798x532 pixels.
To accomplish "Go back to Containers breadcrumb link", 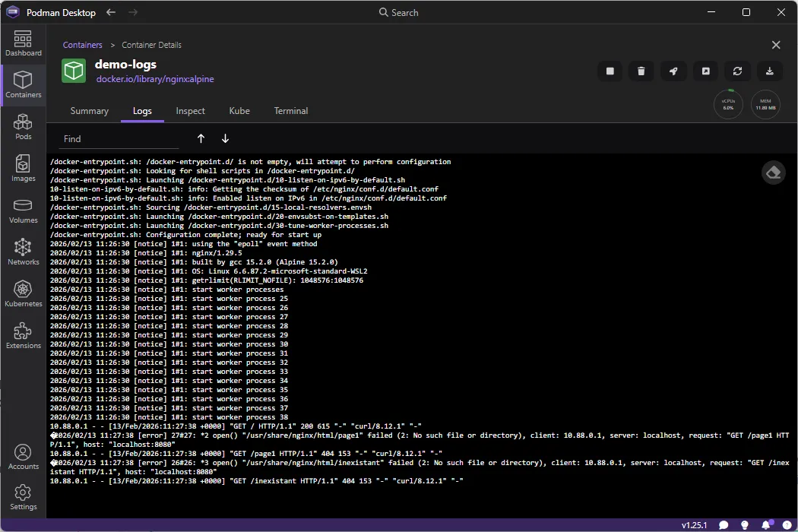I will coord(82,45).
